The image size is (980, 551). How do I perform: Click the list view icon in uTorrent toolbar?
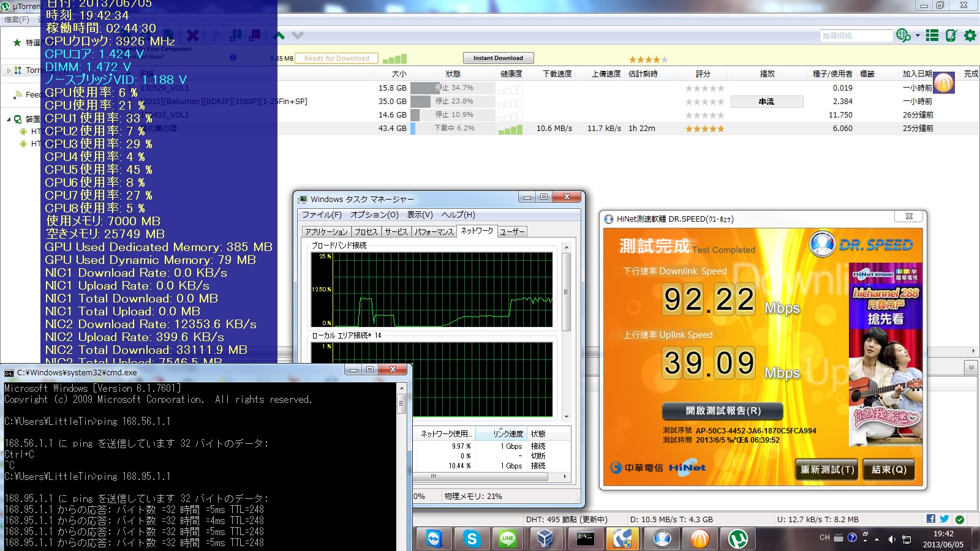tap(932, 36)
